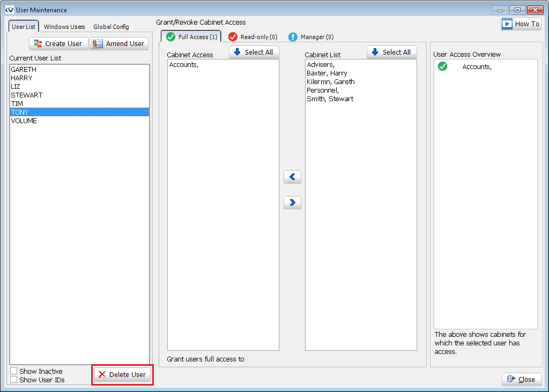Select the User List tab
The width and height of the screenshot is (549, 392).
pos(24,27)
